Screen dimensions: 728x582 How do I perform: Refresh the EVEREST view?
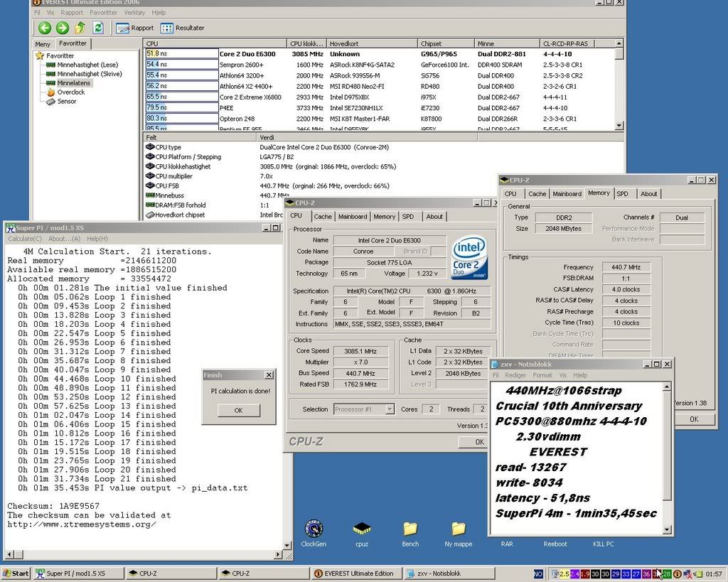(x=98, y=28)
